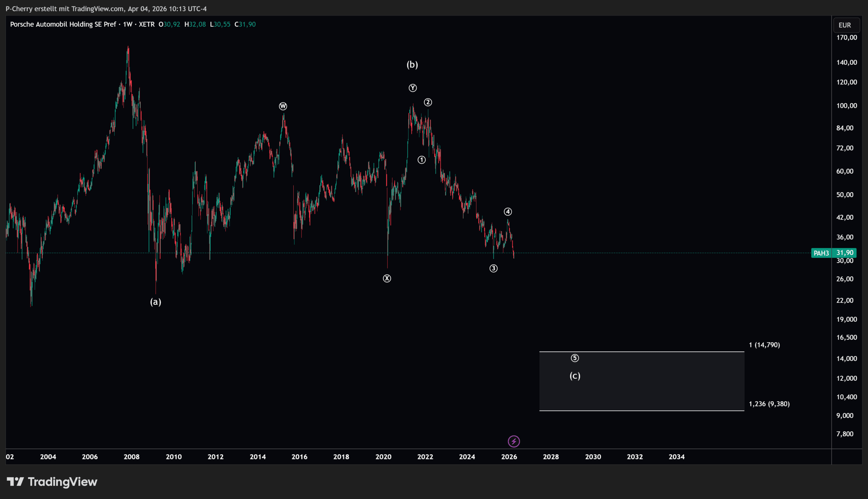Screen dimensions: 868x499
Task: Click the PAH3 symbol price tag
Action: point(821,253)
